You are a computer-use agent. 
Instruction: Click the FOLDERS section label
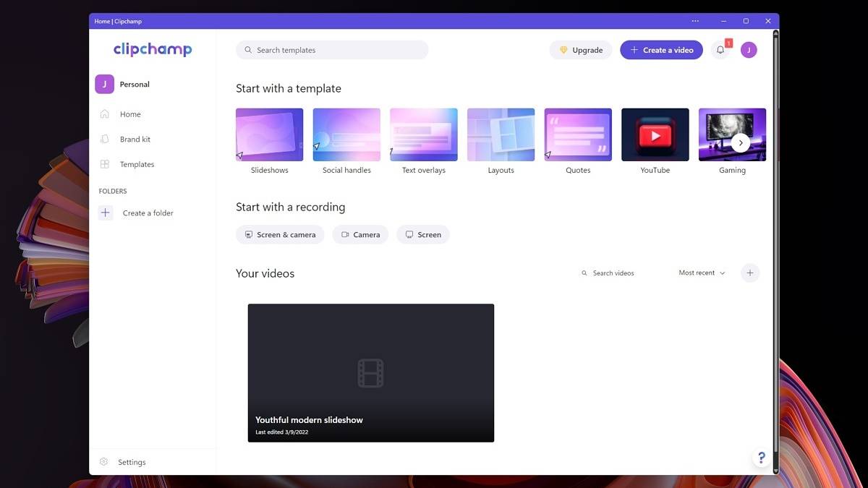pyautogui.click(x=113, y=191)
